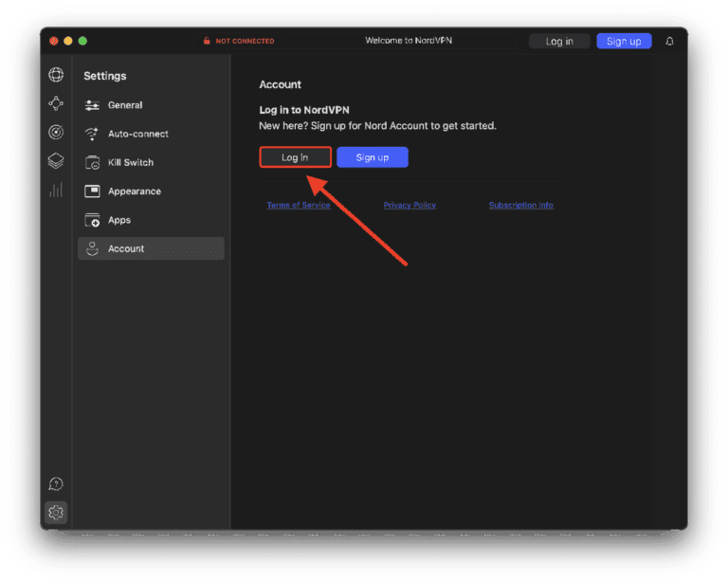Open the help question mark icon
Image resolution: width=728 pixels, height=583 pixels.
click(56, 484)
